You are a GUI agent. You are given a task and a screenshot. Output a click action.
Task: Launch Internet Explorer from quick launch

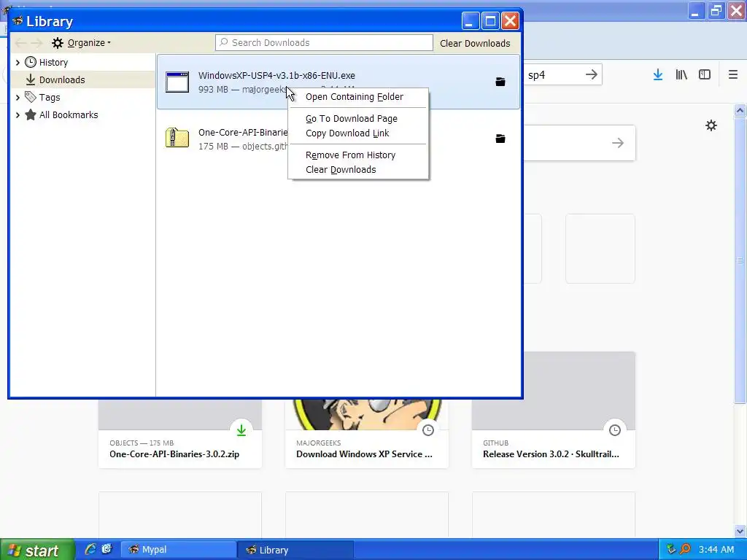pyautogui.click(x=90, y=549)
